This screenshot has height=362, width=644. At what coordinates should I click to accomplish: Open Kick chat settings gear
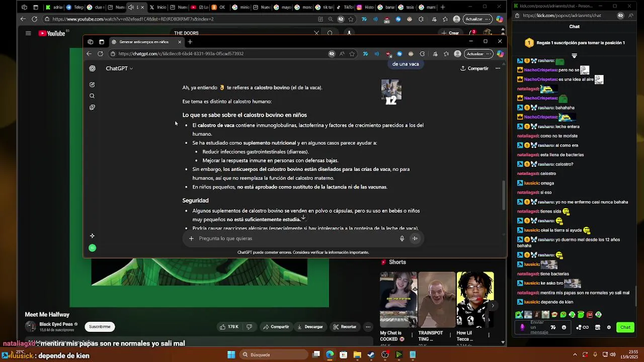609,327
